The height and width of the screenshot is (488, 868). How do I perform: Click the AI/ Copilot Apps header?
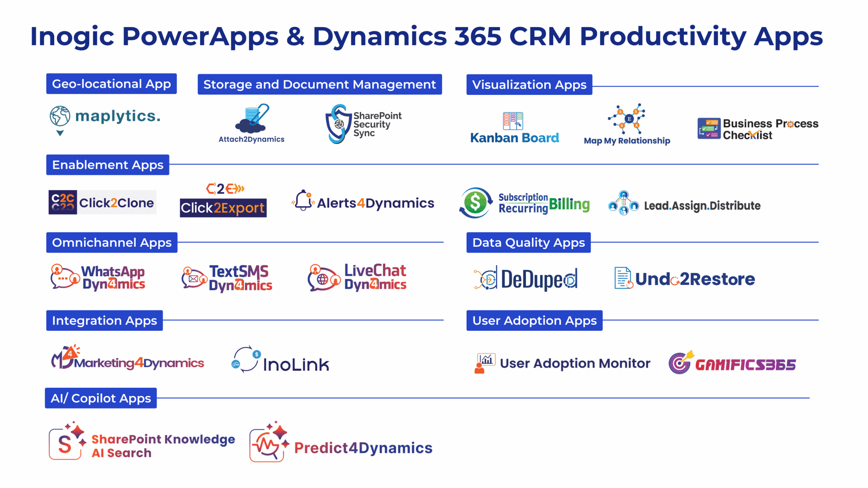pyautogui.click(x=101, y=398)
